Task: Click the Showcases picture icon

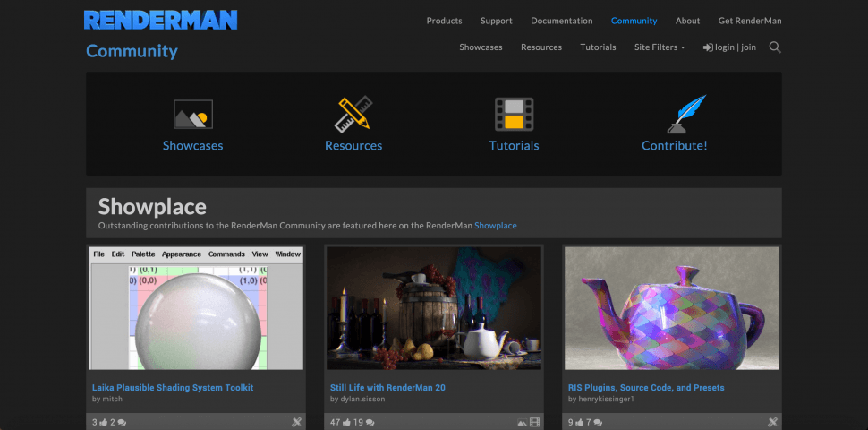Action: (192, 114)
